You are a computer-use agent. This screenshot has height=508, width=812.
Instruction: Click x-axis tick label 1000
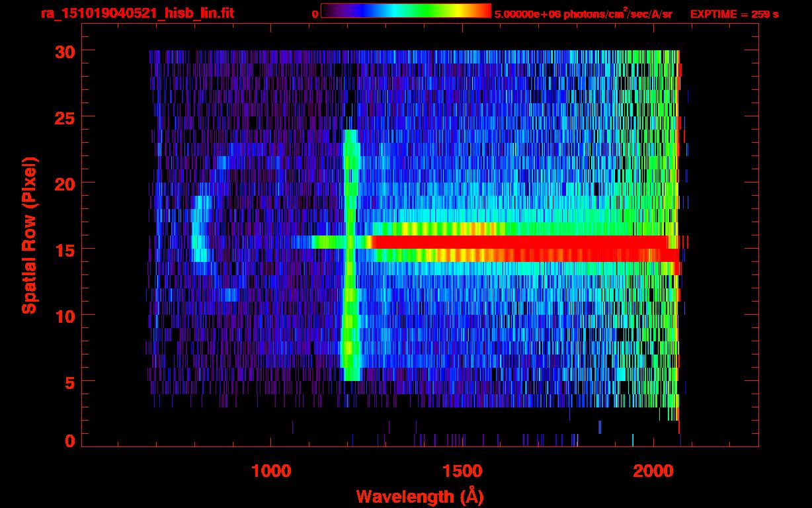point(271,471)
